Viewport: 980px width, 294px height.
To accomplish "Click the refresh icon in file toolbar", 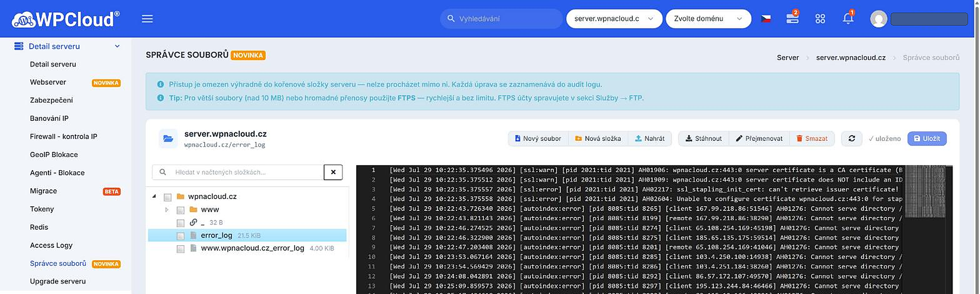I will tap(852, 138).
